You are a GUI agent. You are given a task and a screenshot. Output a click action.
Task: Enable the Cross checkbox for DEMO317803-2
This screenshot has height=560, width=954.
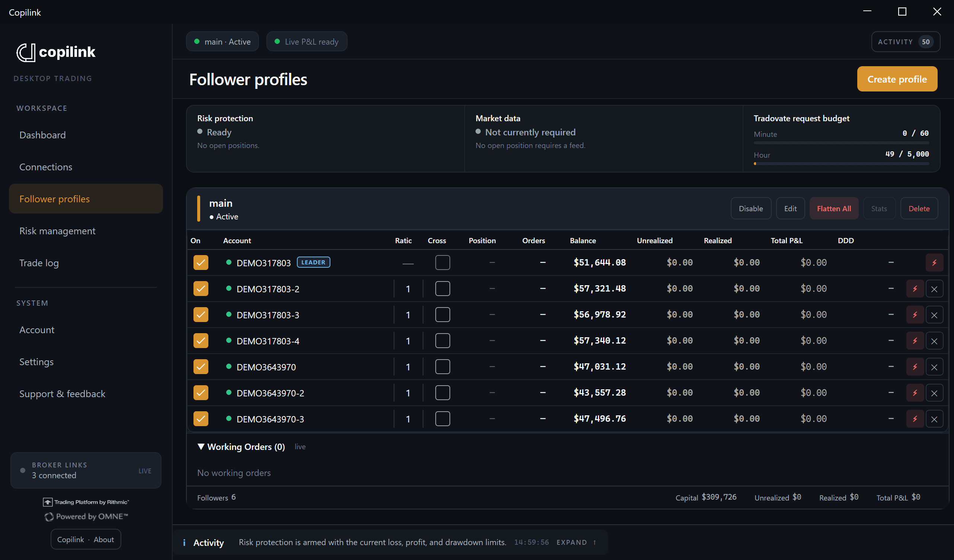coord(442,289)
